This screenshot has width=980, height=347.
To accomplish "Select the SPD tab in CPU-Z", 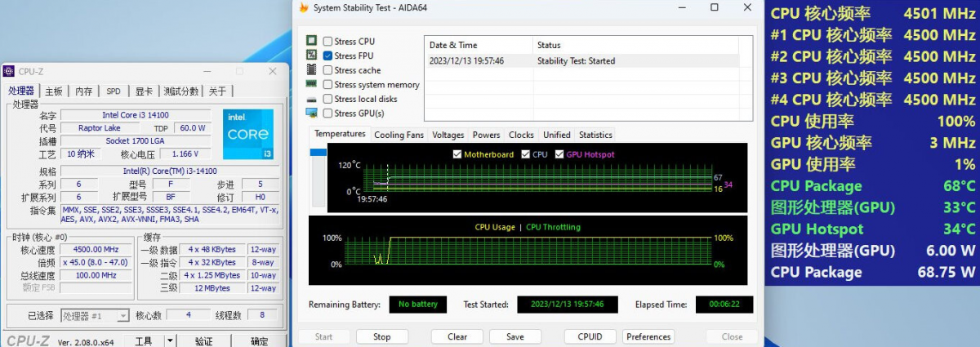I will (114, 91).
